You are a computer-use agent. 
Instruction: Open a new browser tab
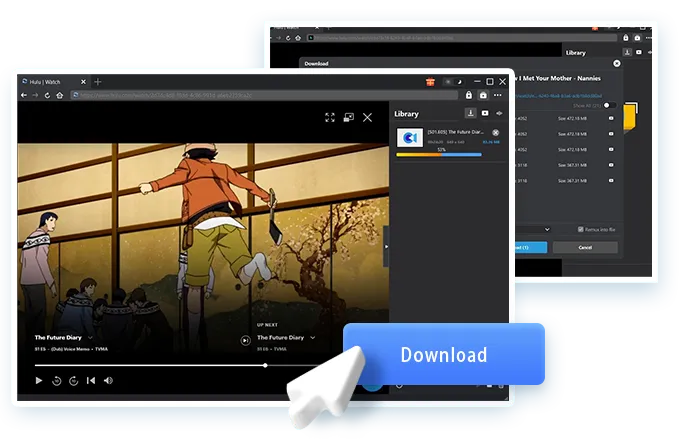click(98, 82)
